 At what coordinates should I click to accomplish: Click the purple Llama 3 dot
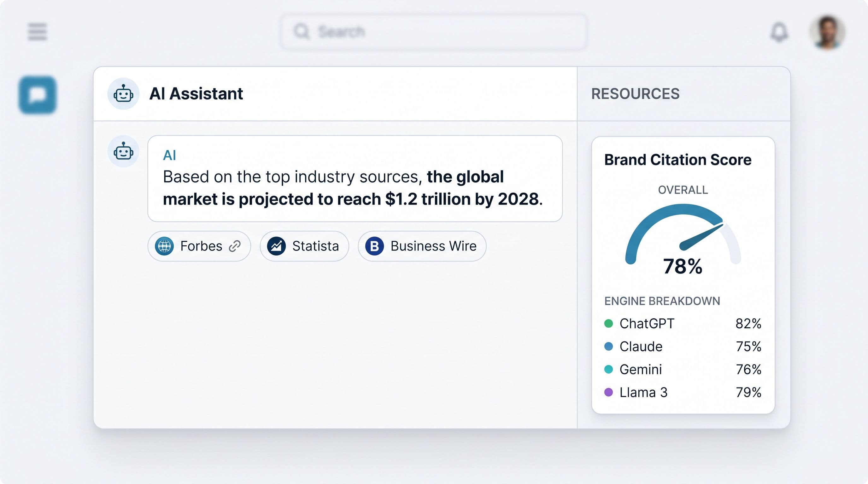point(608,392)
